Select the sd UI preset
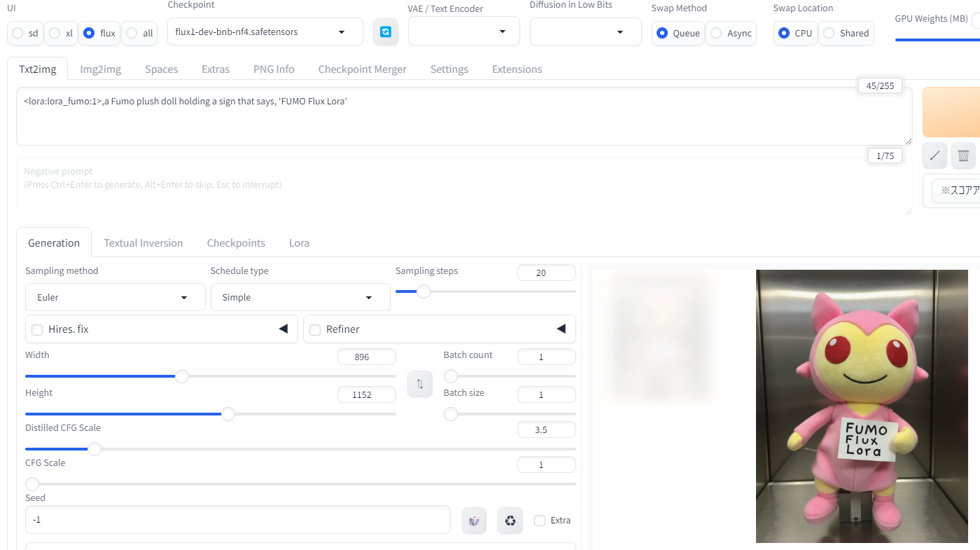Viewport: 980px width, 550px height. [x=25, y=33]
